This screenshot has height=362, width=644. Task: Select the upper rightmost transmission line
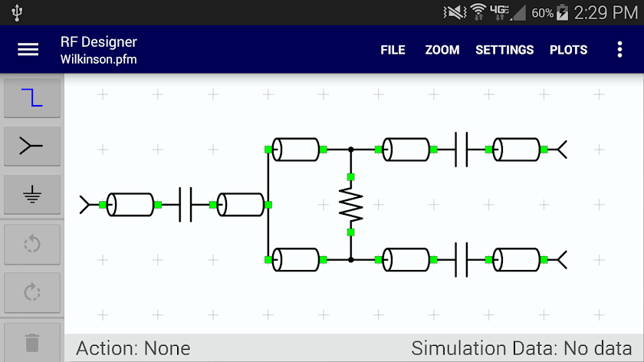tap(516, 150)
